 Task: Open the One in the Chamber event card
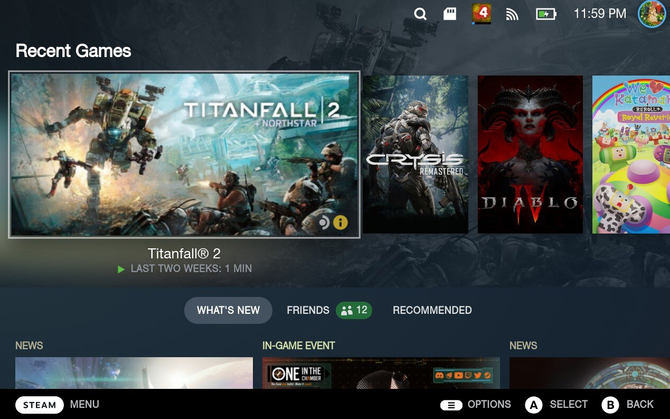pos(381,373)
